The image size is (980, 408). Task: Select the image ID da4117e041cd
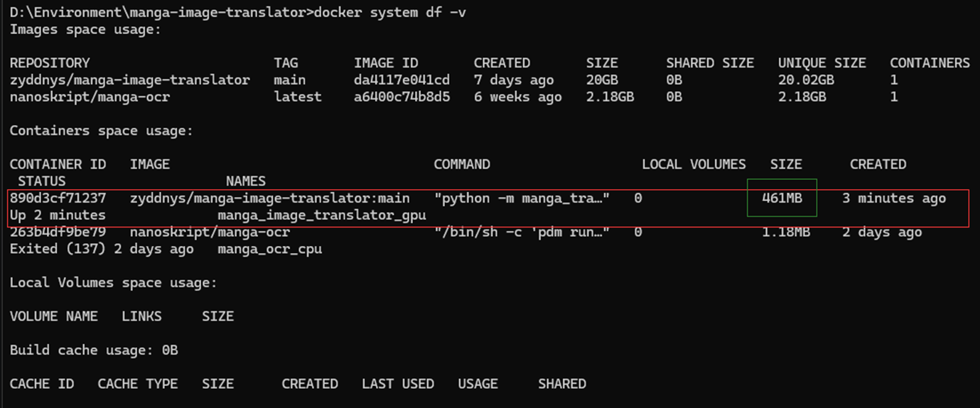tap(402, 80)
